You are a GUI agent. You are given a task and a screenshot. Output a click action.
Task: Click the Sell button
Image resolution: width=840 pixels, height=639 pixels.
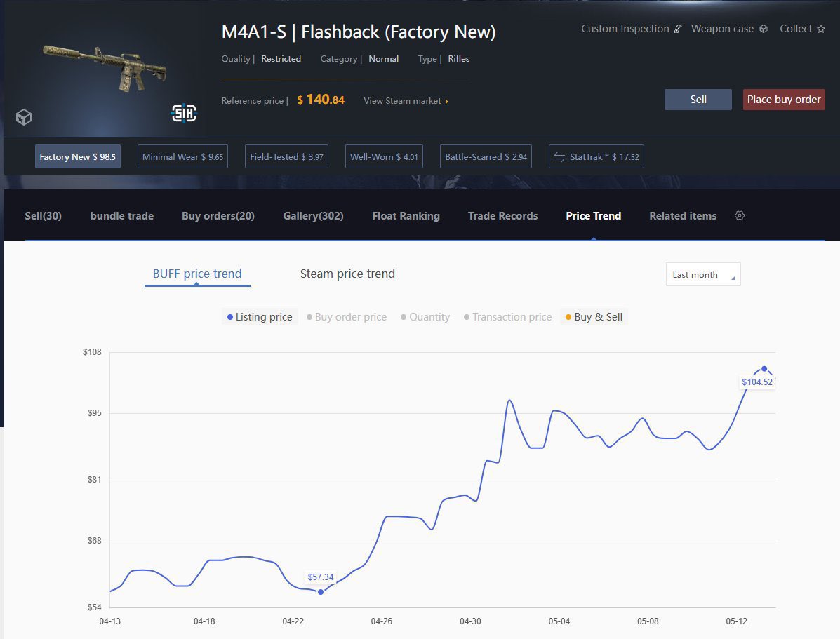(698, 100)
